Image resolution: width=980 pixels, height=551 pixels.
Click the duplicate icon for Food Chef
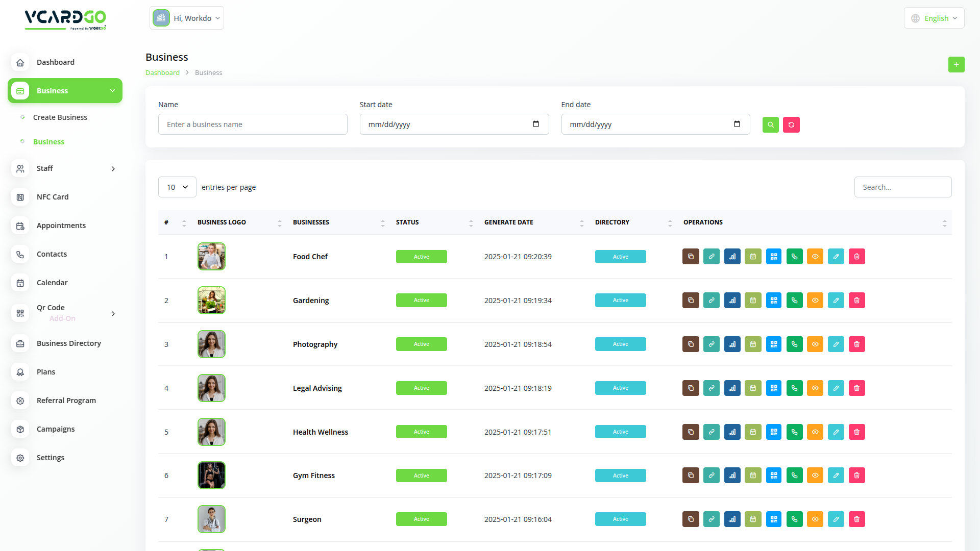(691, 257)
